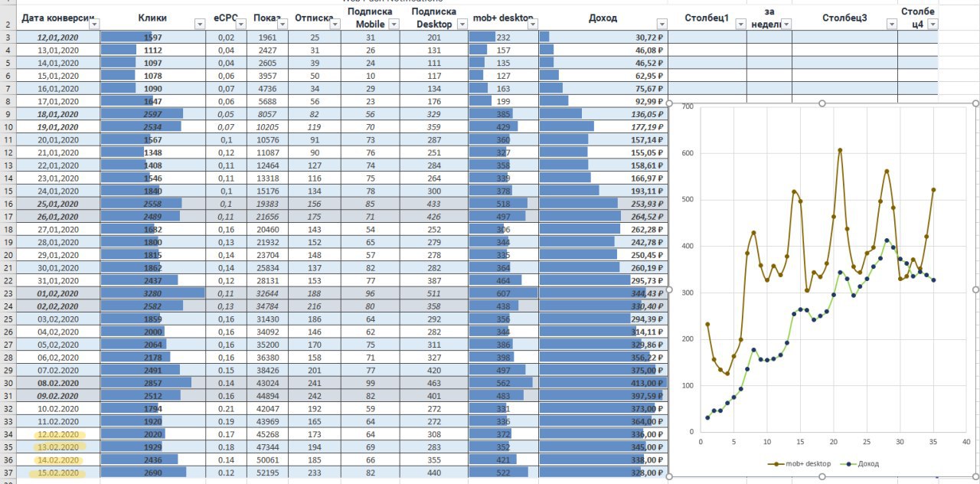Click the Клики cell with 2857

click(153, 383)
